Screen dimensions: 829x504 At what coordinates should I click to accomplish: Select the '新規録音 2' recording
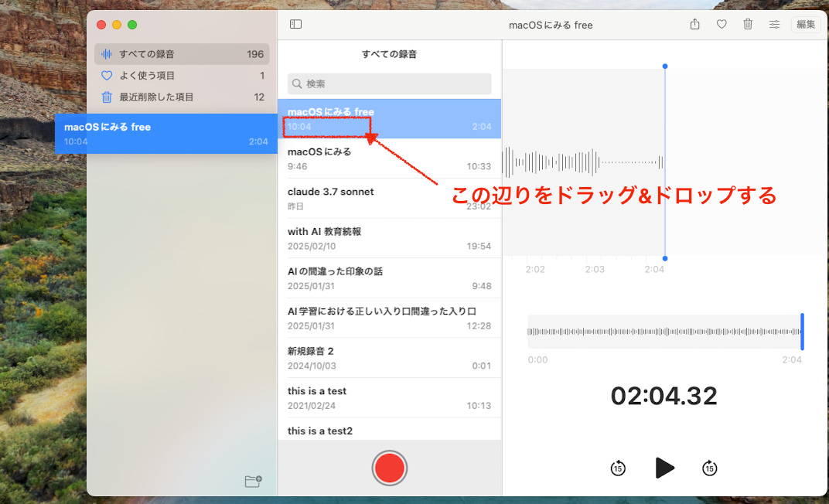click(x=389, y=358)
